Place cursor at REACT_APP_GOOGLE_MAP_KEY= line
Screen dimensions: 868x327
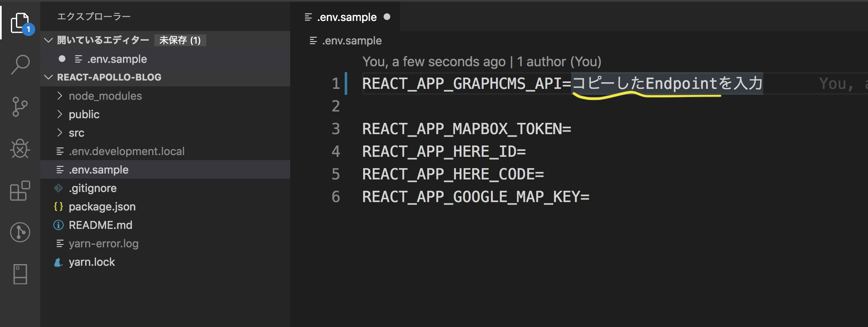(x=476, y=197)
